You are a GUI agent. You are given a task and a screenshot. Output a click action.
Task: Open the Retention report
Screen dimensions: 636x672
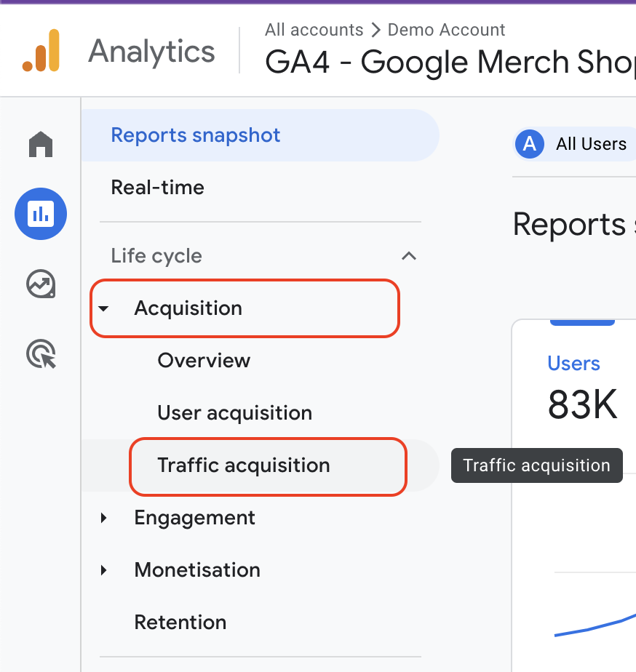[x=180, y=623]
